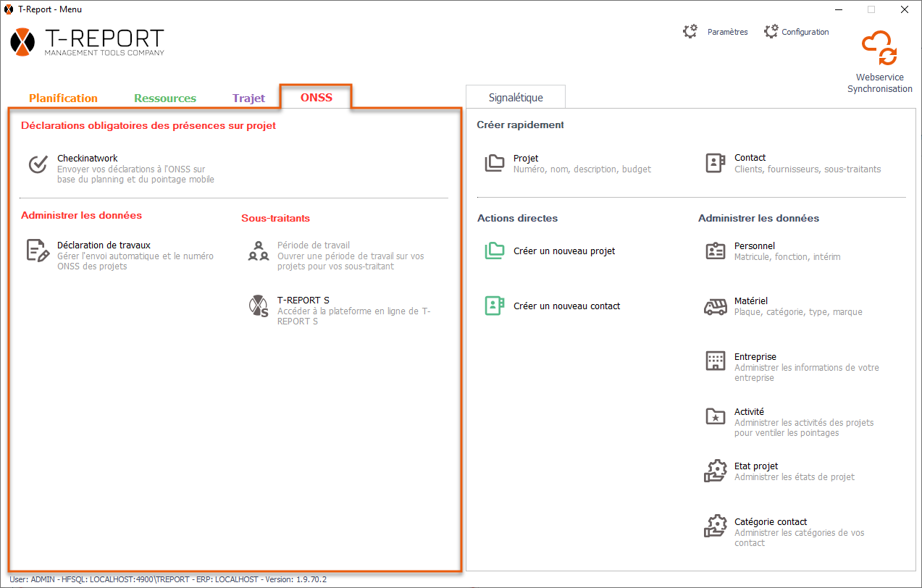Click the Période de travail people icon

(x=259, y=251)
